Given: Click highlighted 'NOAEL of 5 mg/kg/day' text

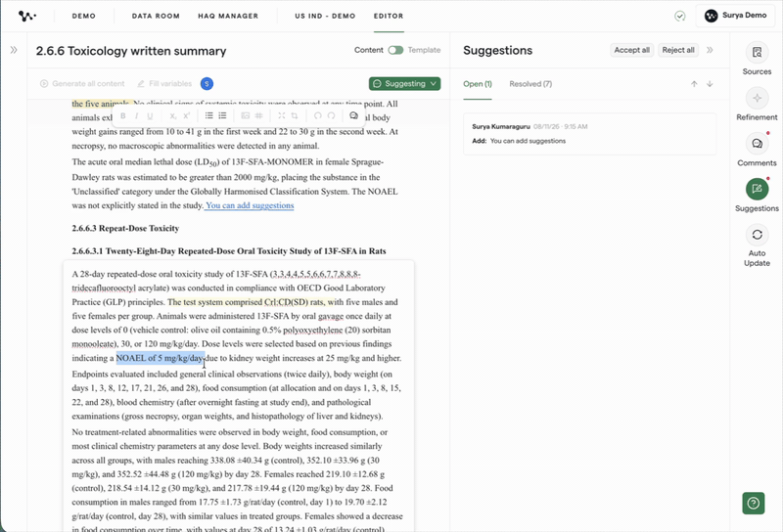Looking at the screenshot, I should [160, 358].
